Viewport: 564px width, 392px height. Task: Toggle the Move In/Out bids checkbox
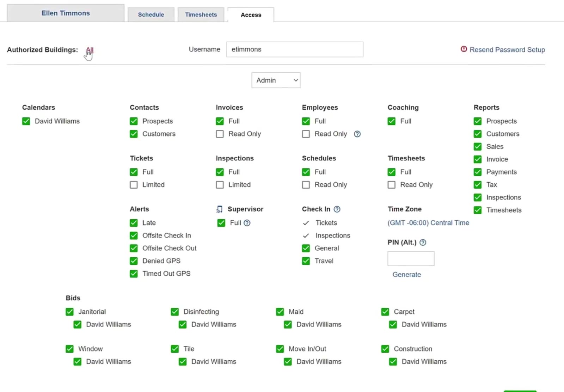pos(280,349)
